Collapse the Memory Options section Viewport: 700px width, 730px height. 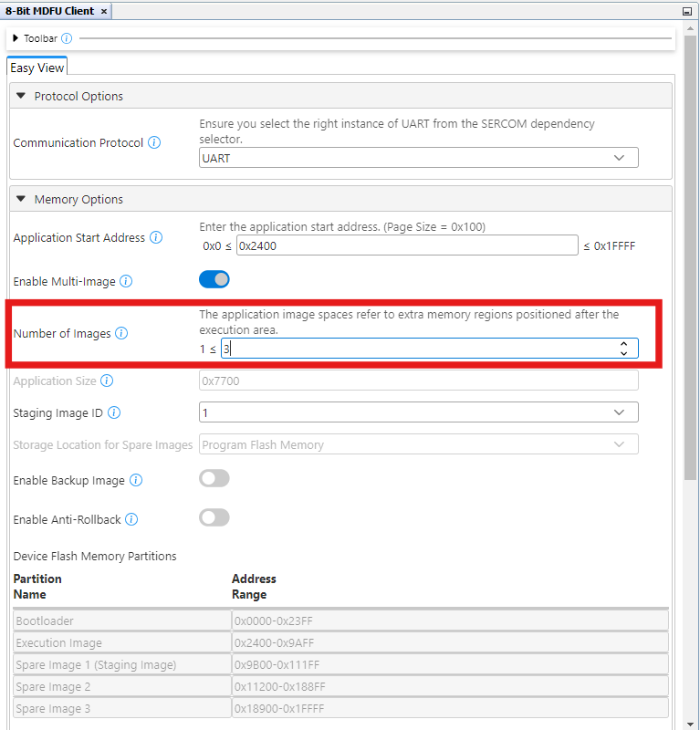point(21,200)
